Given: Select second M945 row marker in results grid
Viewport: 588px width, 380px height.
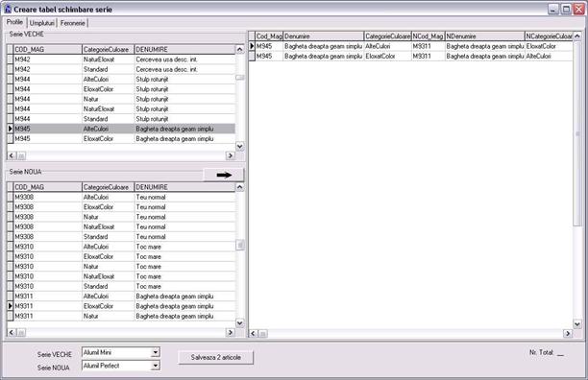Looking at the screenshot, I should (x=252, y=56).
